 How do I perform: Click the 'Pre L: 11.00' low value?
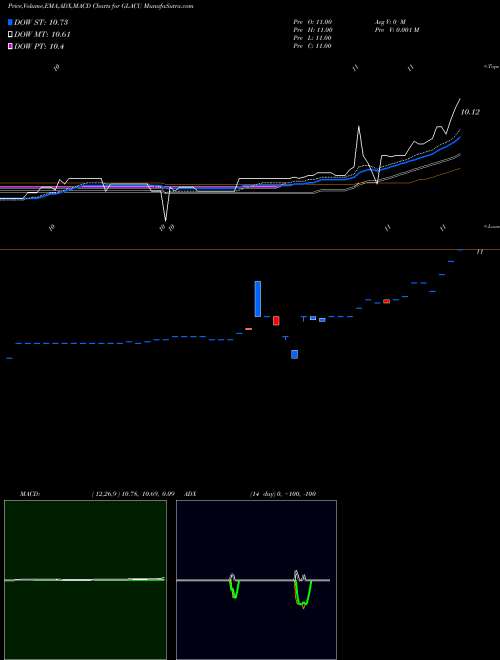pyautogui.click(x=313, y=38)
